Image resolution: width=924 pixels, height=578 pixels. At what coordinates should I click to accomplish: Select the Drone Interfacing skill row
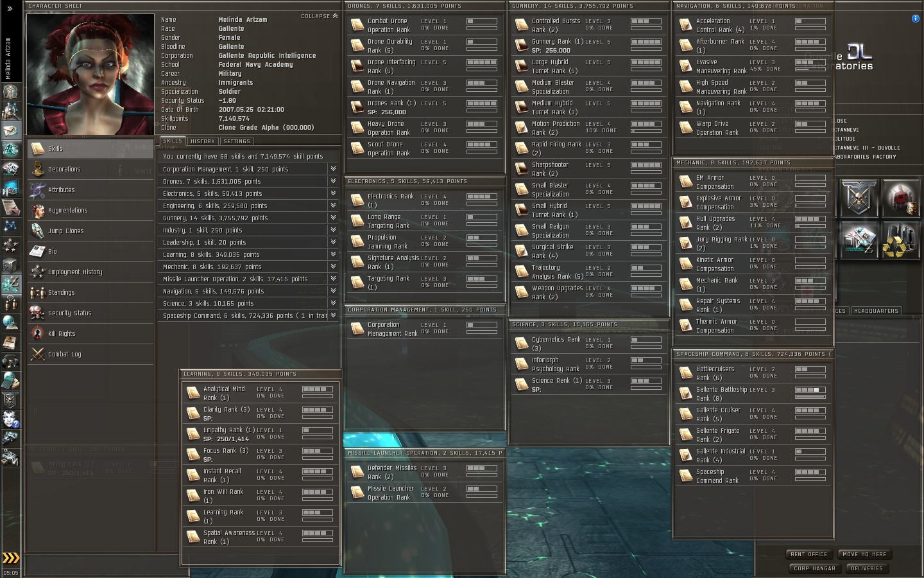pyautogui.click(x=424, y=66)
